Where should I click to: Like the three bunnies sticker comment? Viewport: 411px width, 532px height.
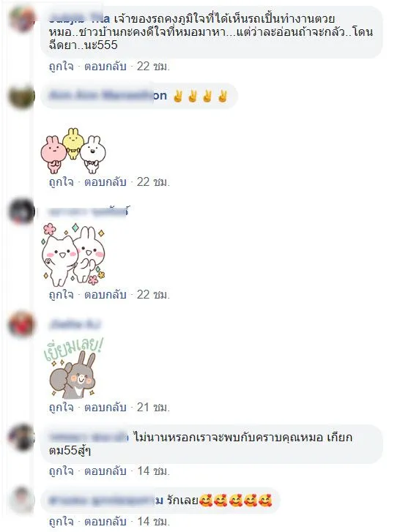61,182
